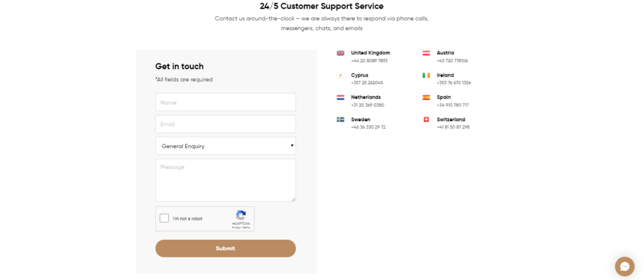Focus the Email input field
This screenshot has height=280, width=644.
click(226, 124)
